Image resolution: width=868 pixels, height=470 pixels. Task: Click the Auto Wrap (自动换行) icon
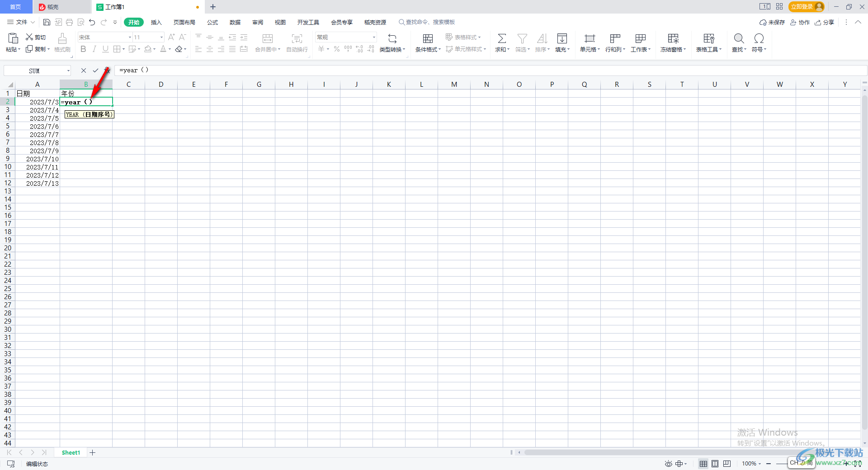click(297, 38)
